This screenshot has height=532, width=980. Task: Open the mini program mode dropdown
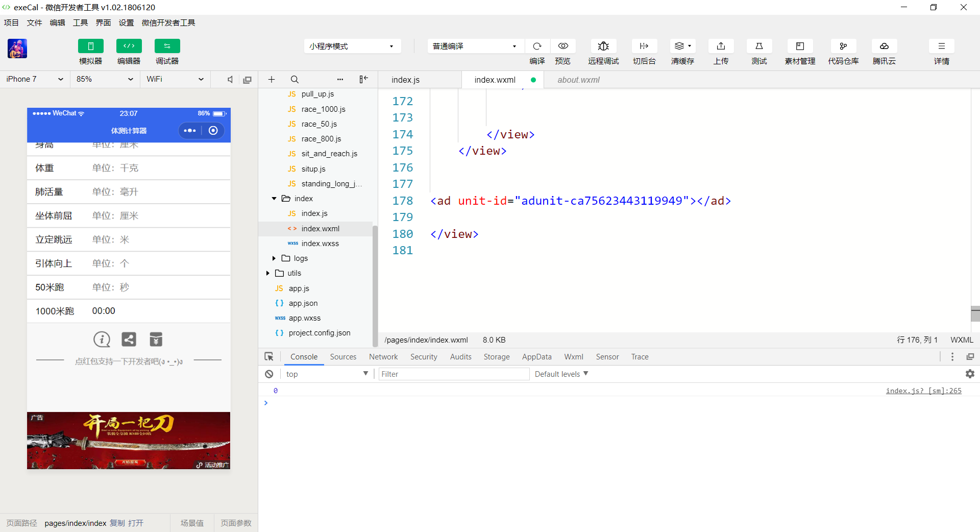pos(352,46)
